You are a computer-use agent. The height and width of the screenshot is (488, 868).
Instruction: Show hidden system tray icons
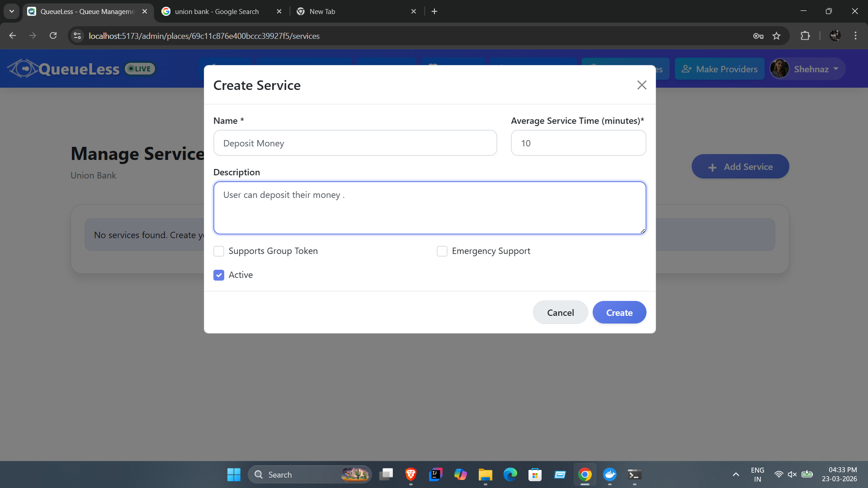coord(736,474)
